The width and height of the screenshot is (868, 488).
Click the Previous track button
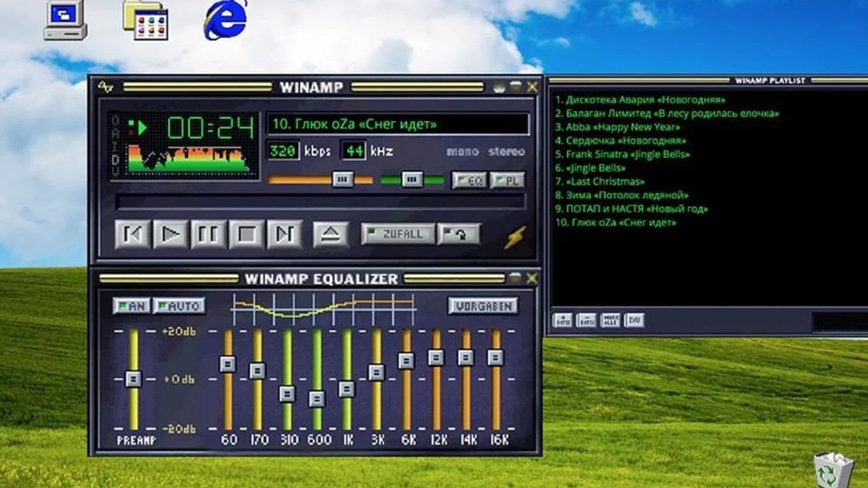(133, 234)
